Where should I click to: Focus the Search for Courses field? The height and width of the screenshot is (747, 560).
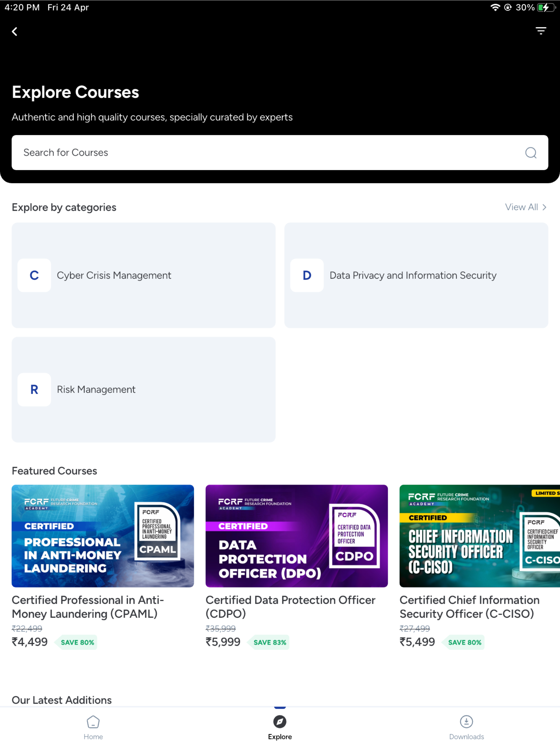coord(280,153)
